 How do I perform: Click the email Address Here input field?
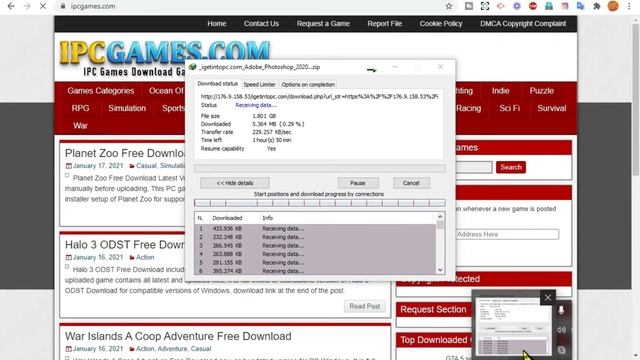507,234
